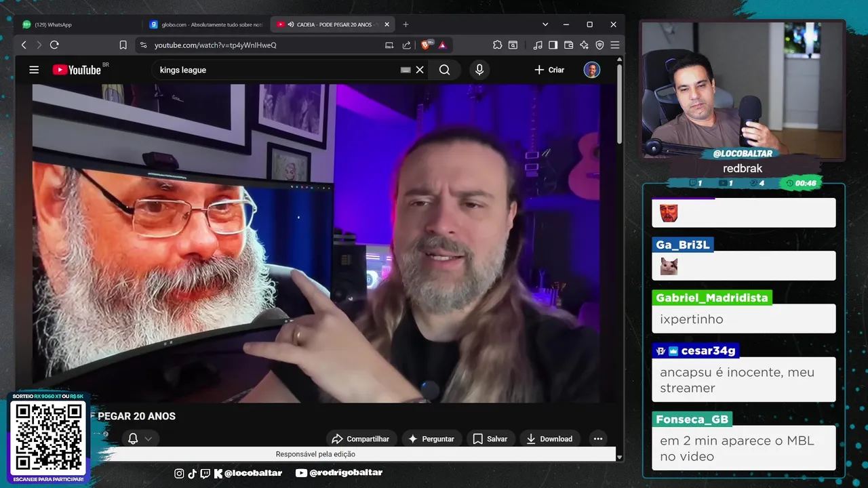The width and height of the screenshot is (868, 488).
Task: Open the music note playlist icon
Action: pyautogui.click(x=538, y=45)
